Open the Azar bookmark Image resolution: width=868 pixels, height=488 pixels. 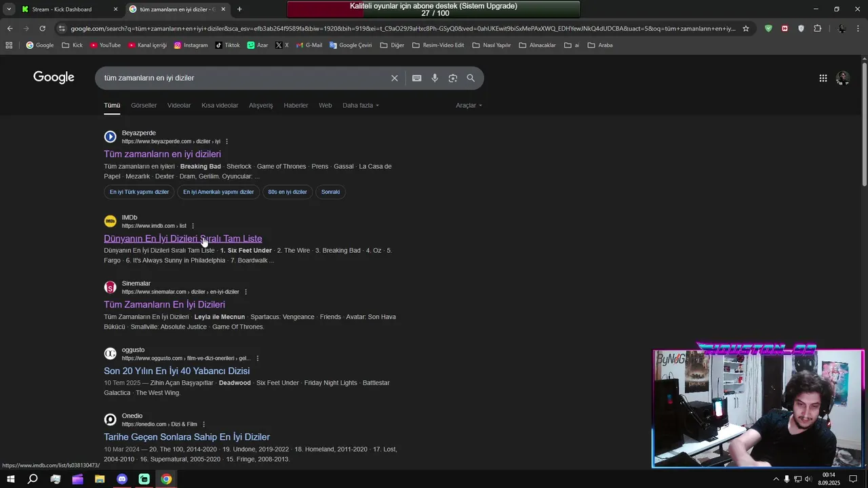tap(257, 45)
